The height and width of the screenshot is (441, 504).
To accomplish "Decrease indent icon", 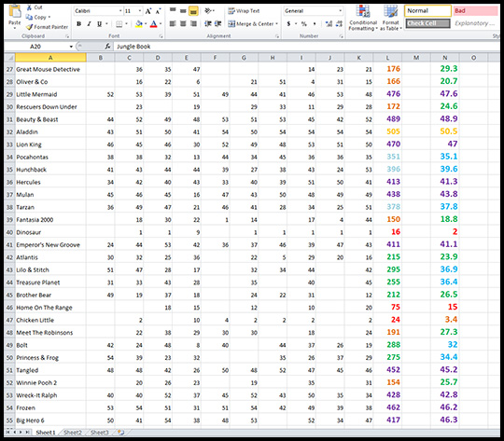I will [208, 23].
